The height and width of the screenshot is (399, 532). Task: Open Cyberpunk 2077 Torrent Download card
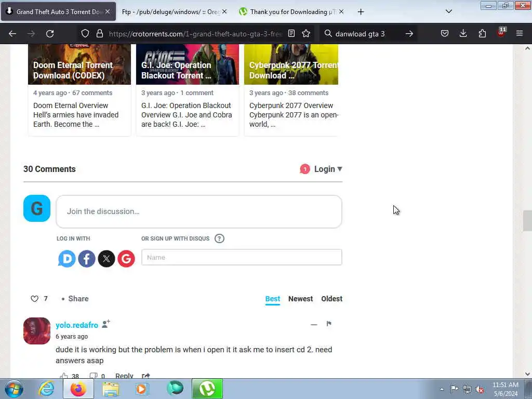pyautogui.click(x=291, y=90)
